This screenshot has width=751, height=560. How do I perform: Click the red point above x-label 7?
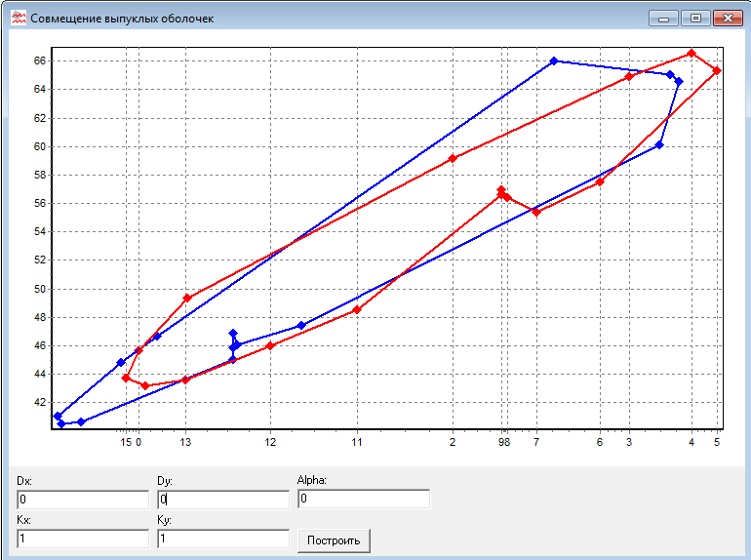pos(535,212)
